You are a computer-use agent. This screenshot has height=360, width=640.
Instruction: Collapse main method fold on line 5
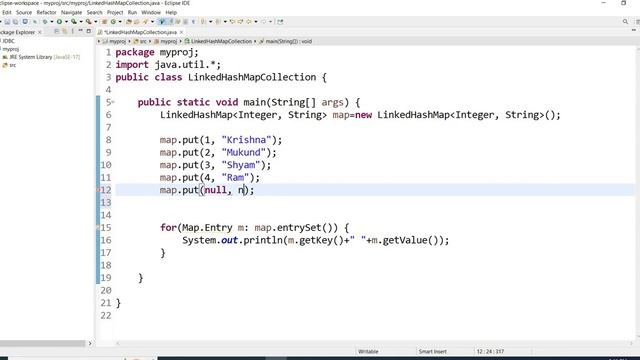coord(113,102)
